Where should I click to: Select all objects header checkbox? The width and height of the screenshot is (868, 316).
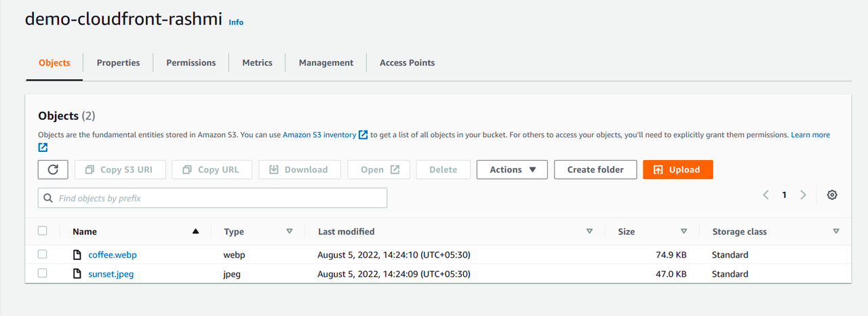[43, 231]
